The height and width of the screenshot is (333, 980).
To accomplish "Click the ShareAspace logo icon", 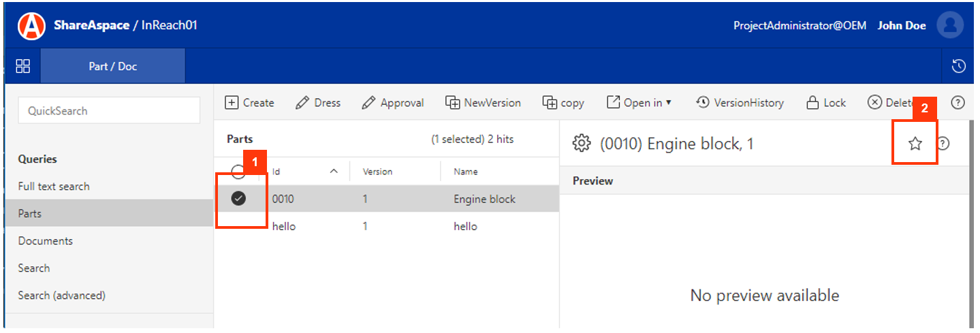I will point(31,26).
